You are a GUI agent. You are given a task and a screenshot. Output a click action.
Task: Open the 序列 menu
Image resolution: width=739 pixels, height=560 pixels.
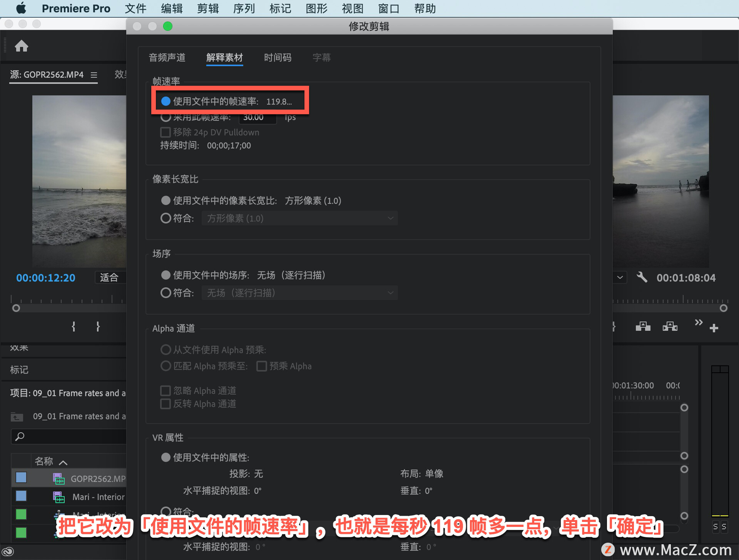[x=244, y=8]
